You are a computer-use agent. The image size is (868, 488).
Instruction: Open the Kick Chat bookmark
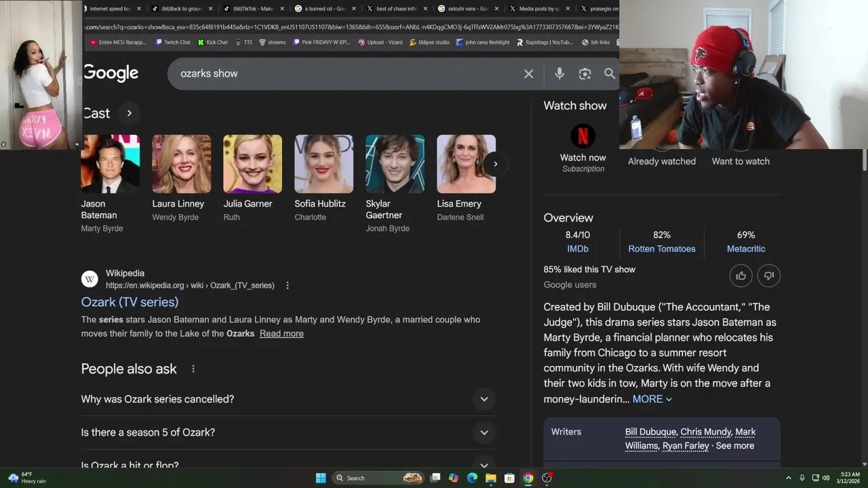(x=212, y=42)
